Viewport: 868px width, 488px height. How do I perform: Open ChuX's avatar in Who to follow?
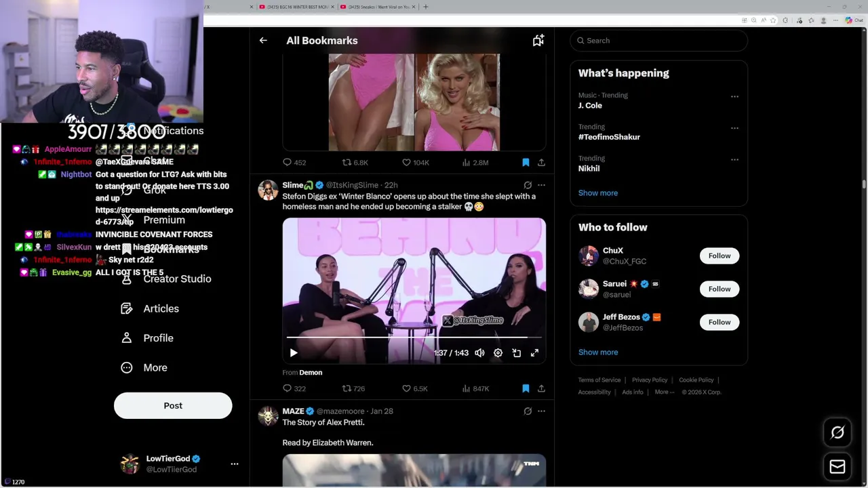click(x=589, y=256)
